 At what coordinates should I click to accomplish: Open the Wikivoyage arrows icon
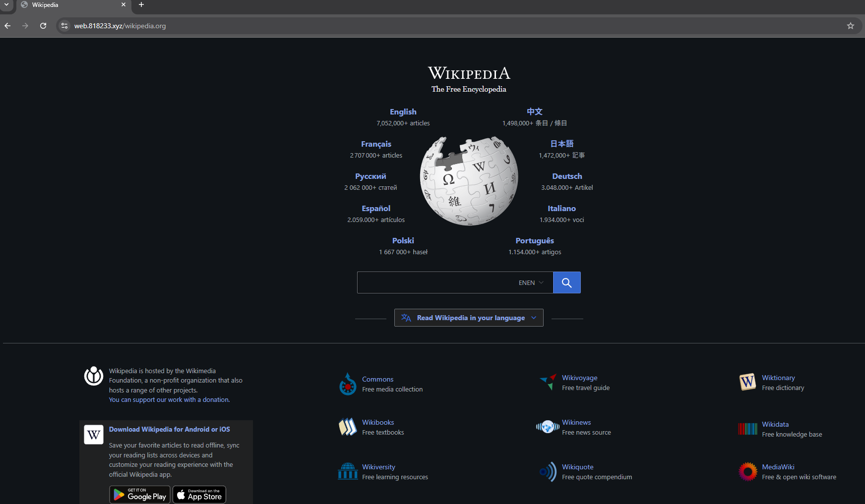(548, 382)
